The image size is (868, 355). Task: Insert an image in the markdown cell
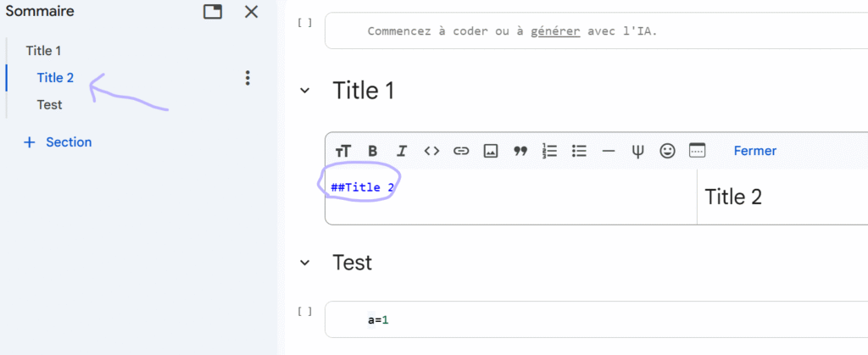[x=491, y=151]
